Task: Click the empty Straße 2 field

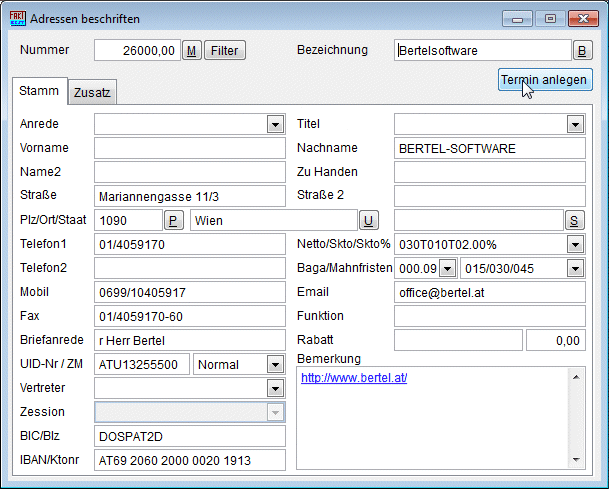Action: click(490, 196)
